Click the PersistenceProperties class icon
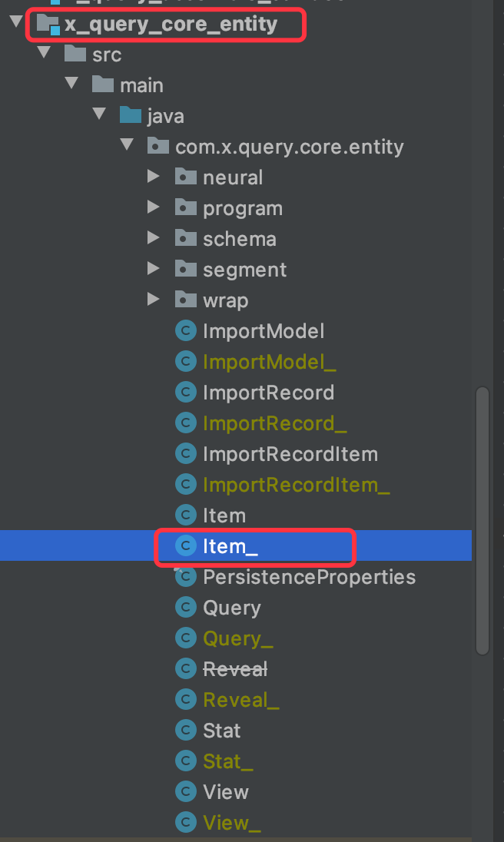Screen dimensions: 504x842 click(185, 577)
